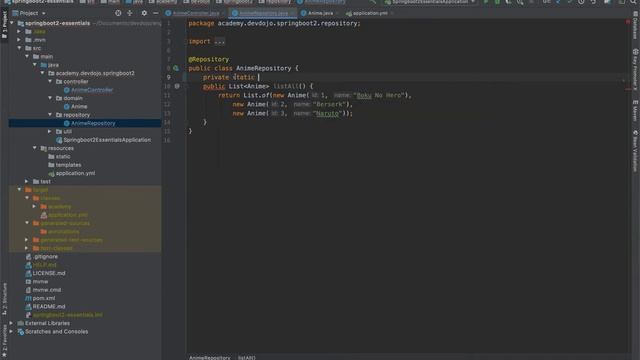Hide the Project tool window with the minus icon

156,13
